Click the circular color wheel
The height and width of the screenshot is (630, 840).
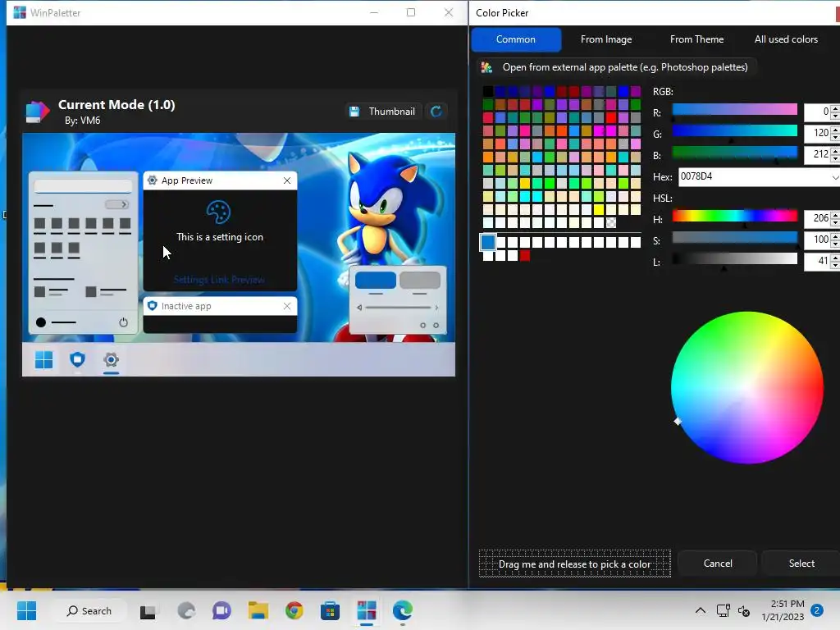[x=746, y=387]
